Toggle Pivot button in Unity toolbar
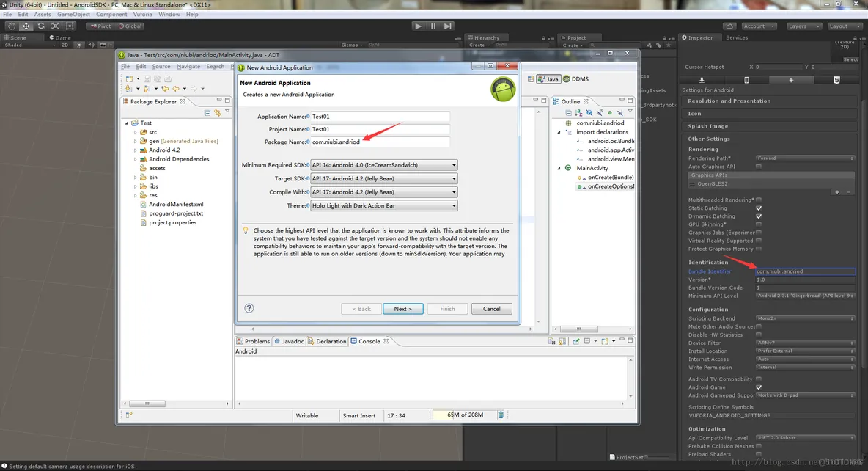Screen dimensions: 868x471 (100, 26)
